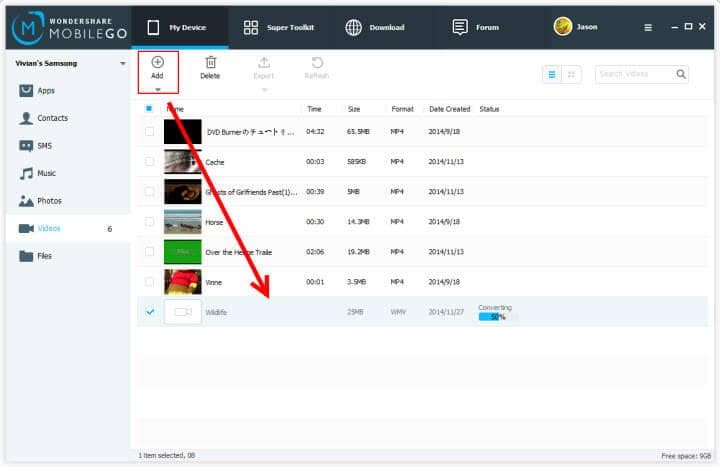Open Files in sidebar

(x=68, y=256)
